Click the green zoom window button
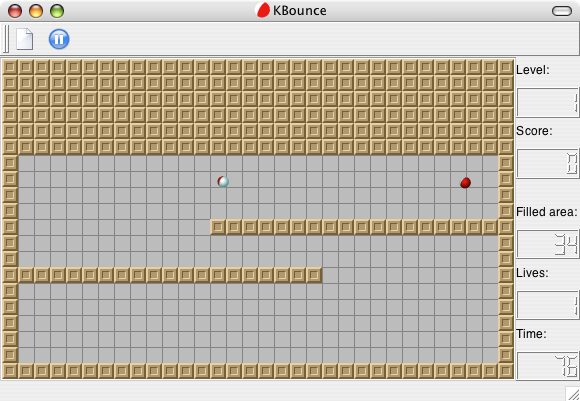Screen dimensions: 580x401 pos(57,11)
